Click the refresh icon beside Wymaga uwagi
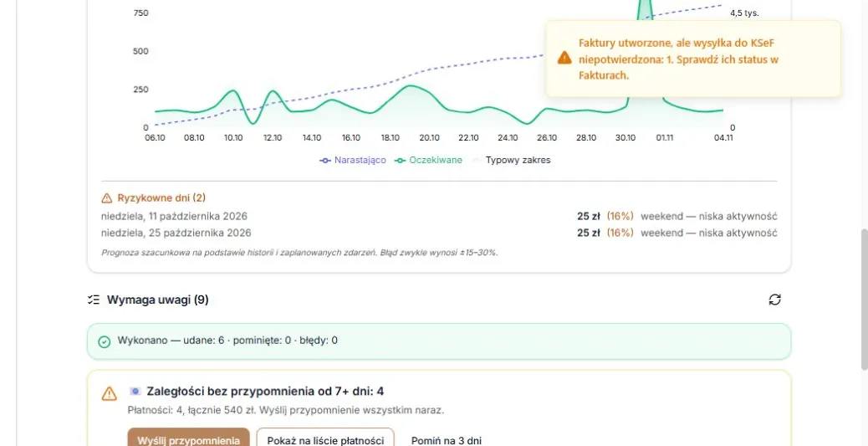The image size is (868, 446). (x=774, y=300)
